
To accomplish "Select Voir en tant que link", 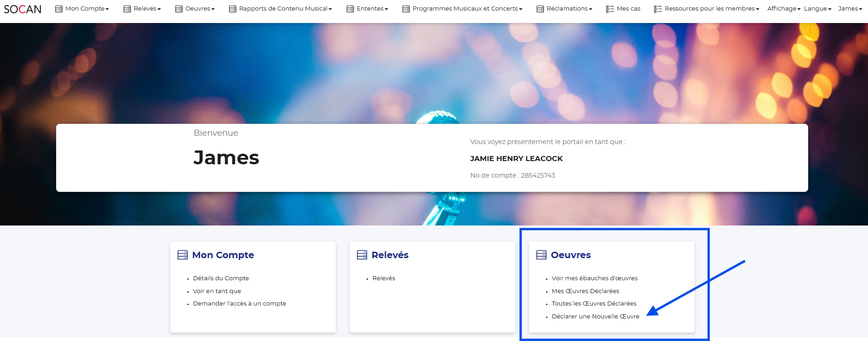I will click(217, 291).
